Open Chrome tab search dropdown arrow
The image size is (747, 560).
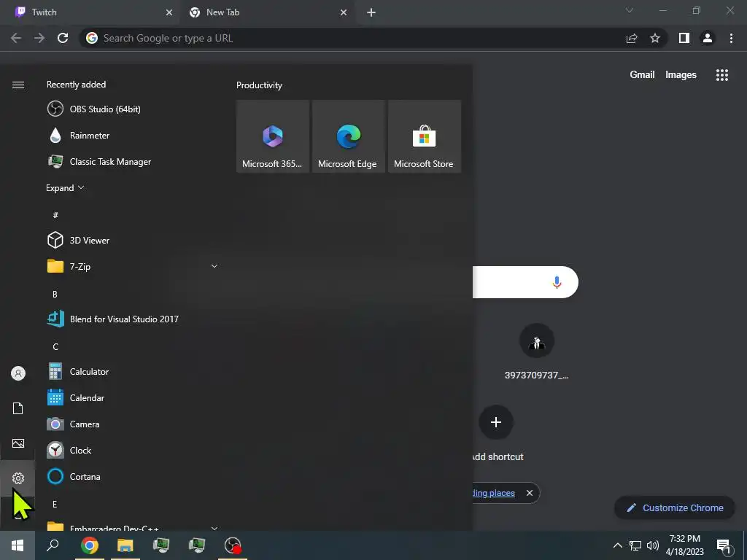click(630, 10)
